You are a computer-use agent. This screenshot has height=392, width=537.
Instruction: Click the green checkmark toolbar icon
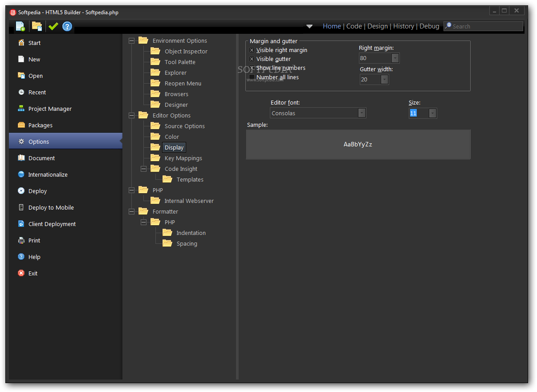coord(53,26)
